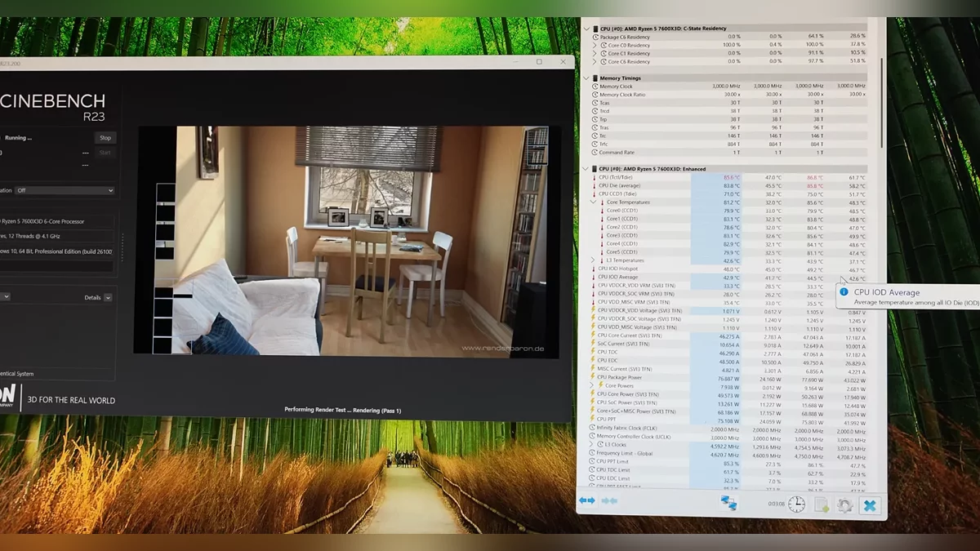The image size is (980, 551).
Task: Stop the running Cinebench render
Action: point(105,138)
